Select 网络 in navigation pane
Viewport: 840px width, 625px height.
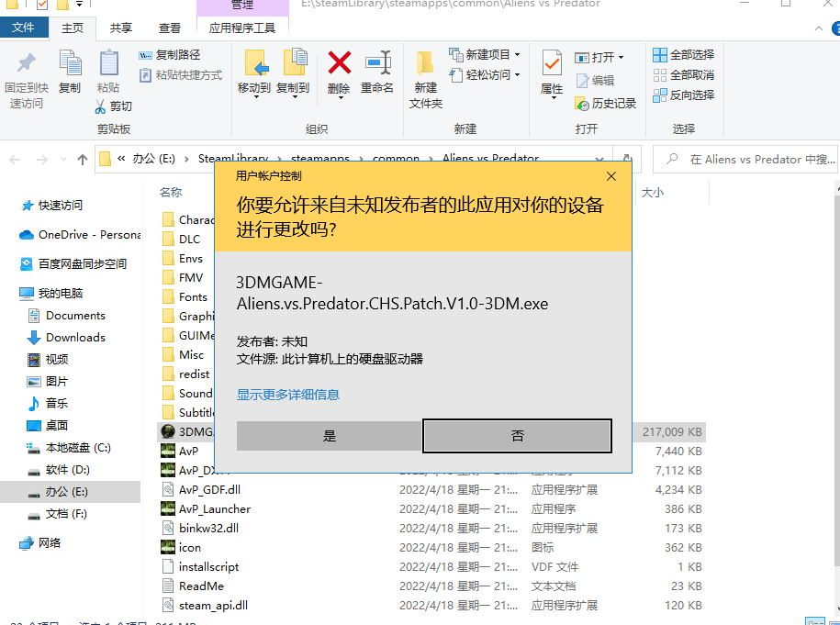point(50,542)
